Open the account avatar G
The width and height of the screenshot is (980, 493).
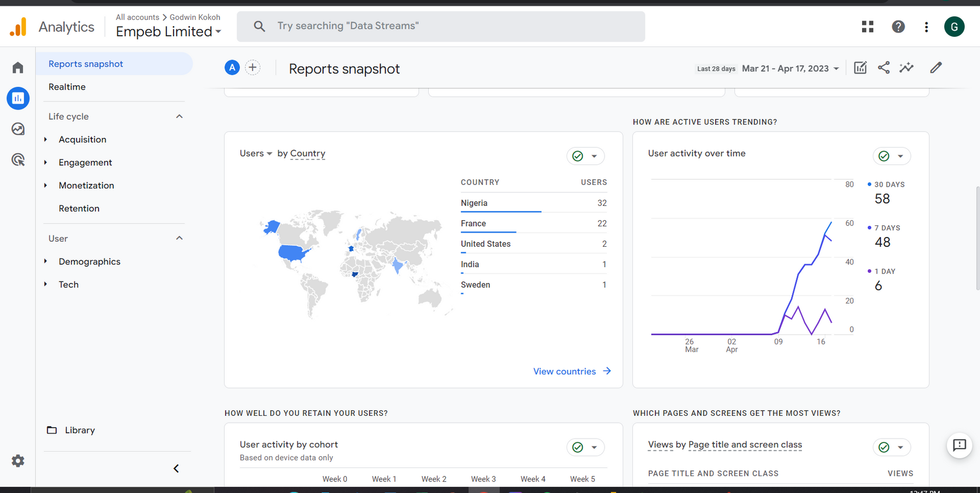(954, 27)
